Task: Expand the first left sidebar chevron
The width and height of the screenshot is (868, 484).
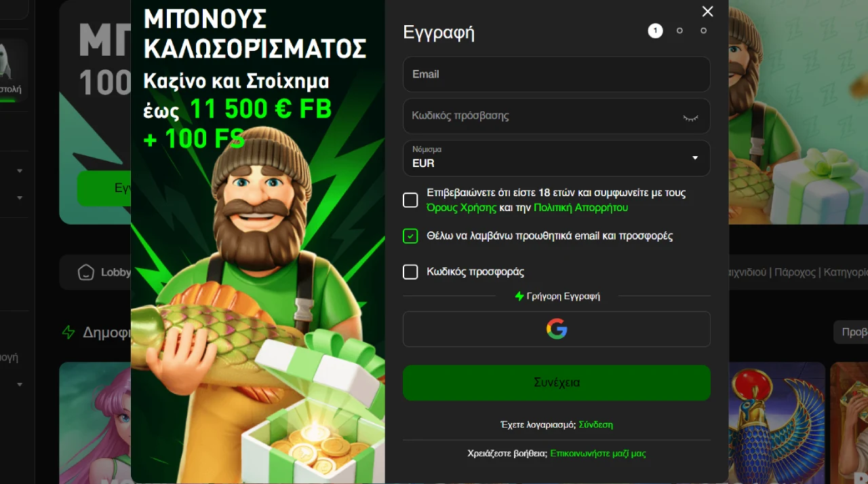Action: 20,170
